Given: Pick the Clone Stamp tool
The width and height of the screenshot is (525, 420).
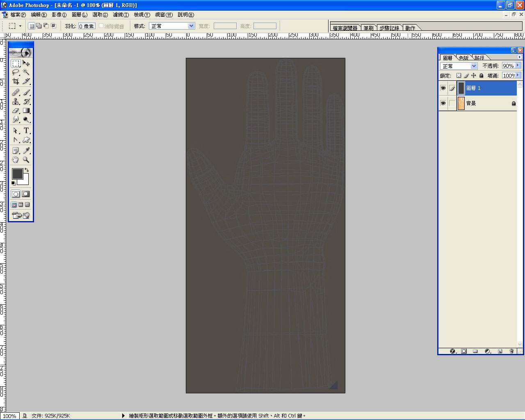Looking at the screenshot, I should click(16, 102).
